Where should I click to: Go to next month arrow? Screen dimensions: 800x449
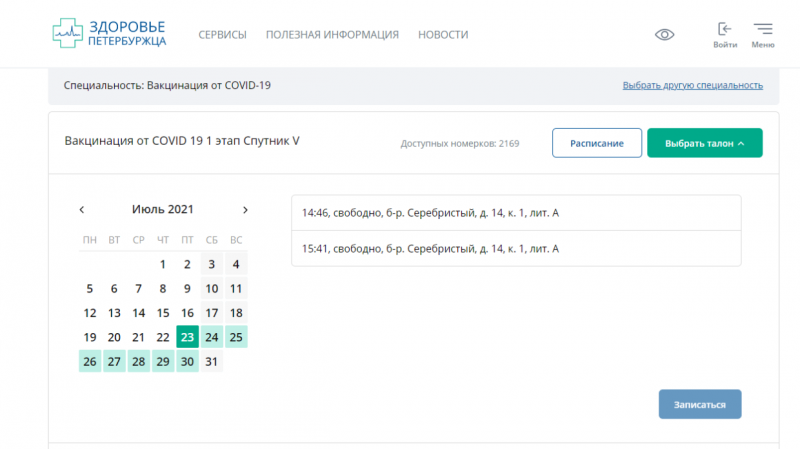pyautogui.click(x=245, y=210)
